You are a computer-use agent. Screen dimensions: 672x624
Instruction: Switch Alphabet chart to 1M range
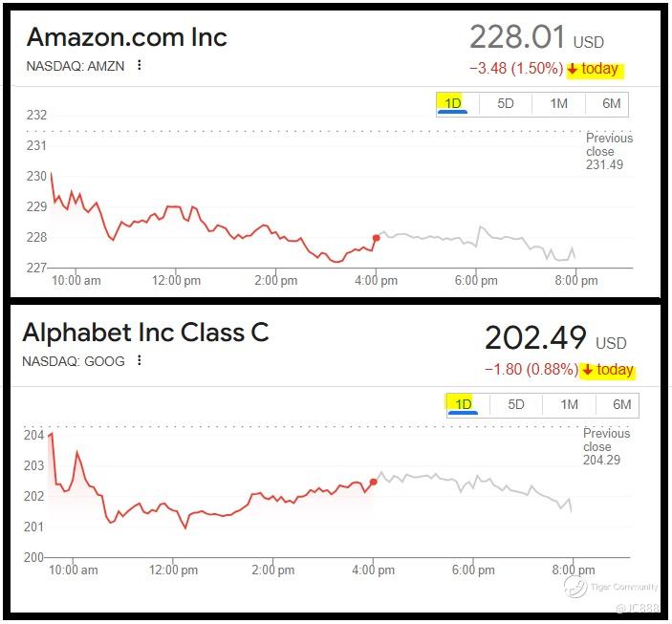(570, 404)
